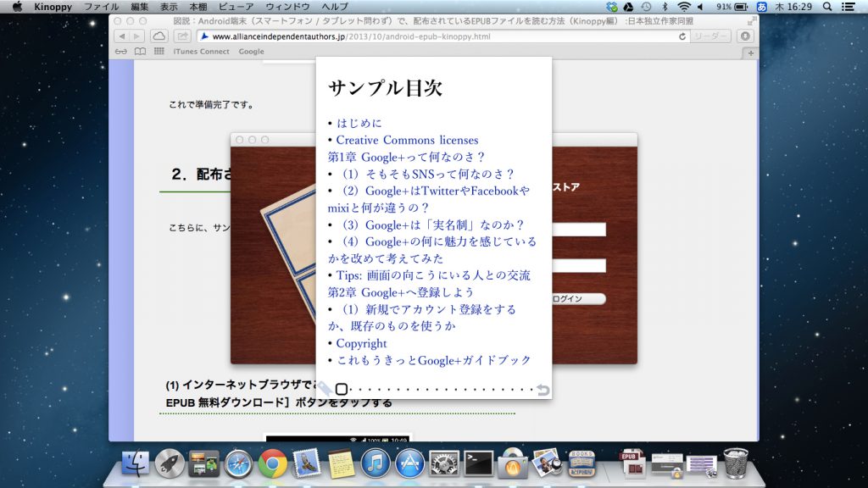
Task: Open the ヘルプ menu
Action: click(335, 7)
